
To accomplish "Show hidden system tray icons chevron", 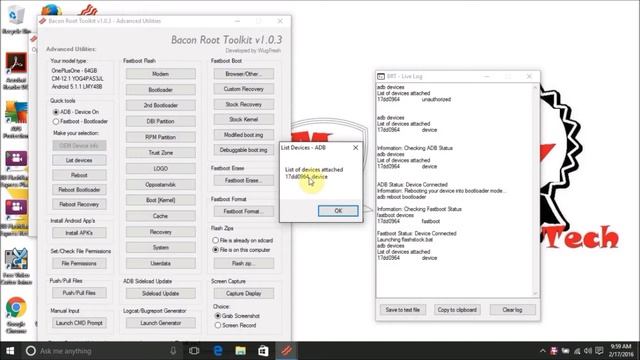I will click(542, 351).
